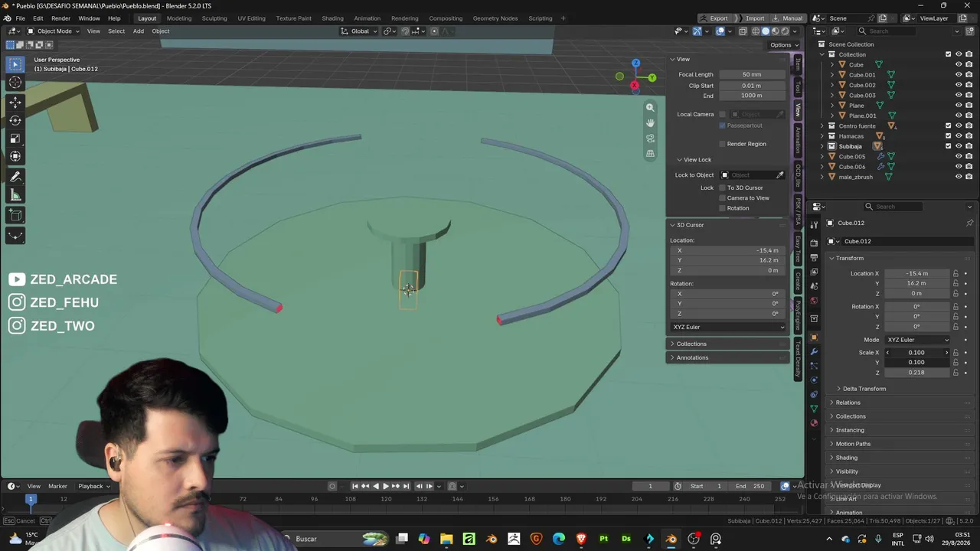This screenshot has width=980, height=551.
Task: Select the Scale tool in the viewport toolbar
Action: 15,139
